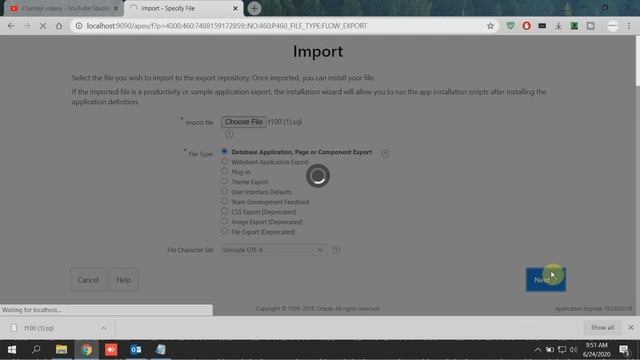640x360 pixels.
Task: Open the Chrome three-dot menu
Action: tap(629, 26)
